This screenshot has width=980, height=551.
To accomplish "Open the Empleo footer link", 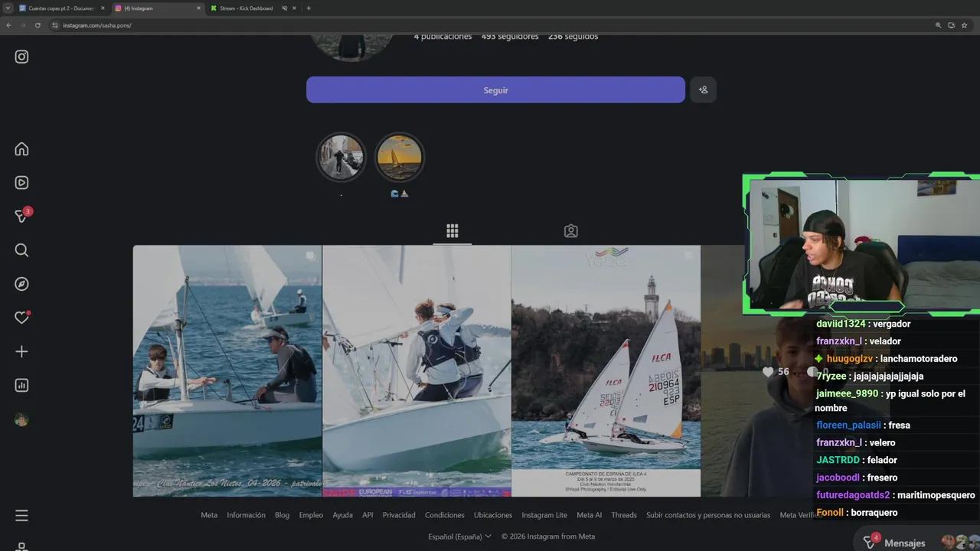I will (x=311, y=515).
